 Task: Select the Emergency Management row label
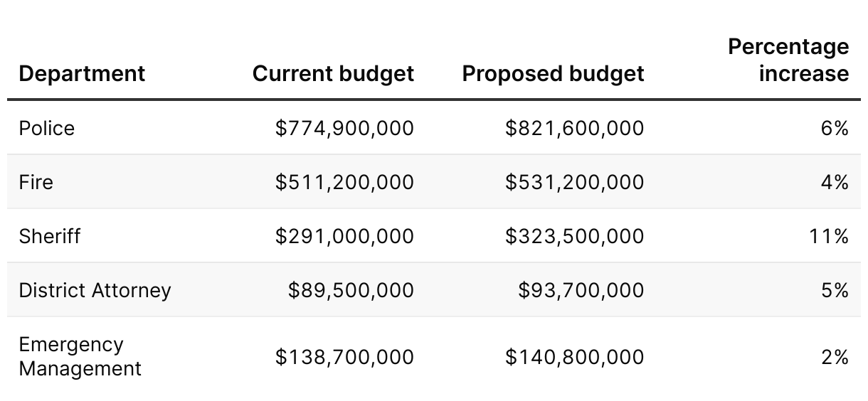coord(80,357)
